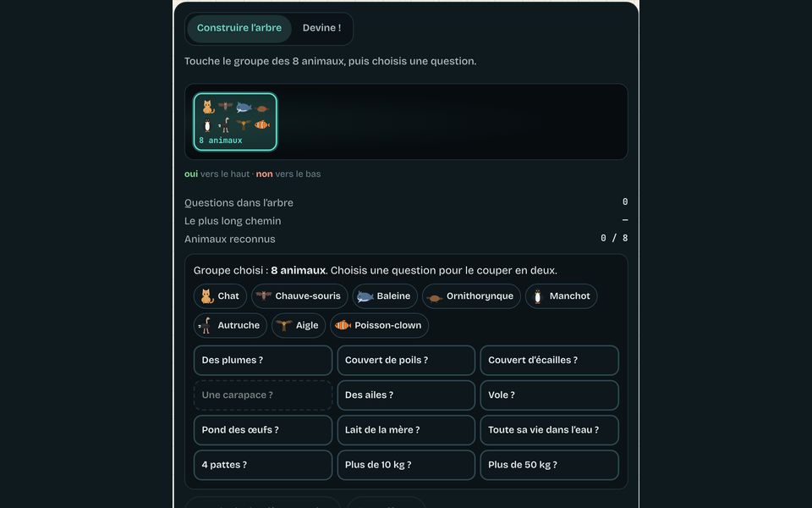Switch to the Construire l'arbre tab
The width and height of the screenshot is (812, 508).
(239, 28)
